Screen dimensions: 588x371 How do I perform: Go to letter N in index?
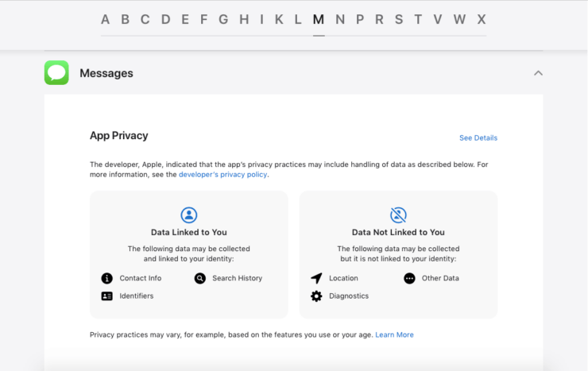tap(340, 20)
